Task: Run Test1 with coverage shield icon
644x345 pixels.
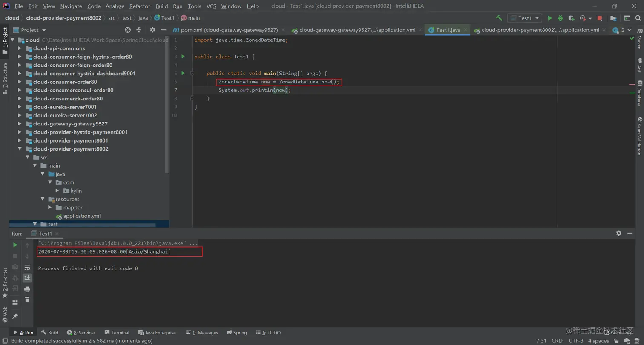Action: point(572,18)
